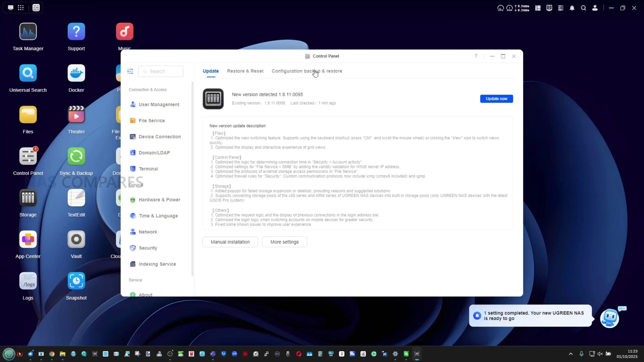Switch to Restore & Reset tab
The height and width of the screenshot is (362, 644).
coord(245,71)
